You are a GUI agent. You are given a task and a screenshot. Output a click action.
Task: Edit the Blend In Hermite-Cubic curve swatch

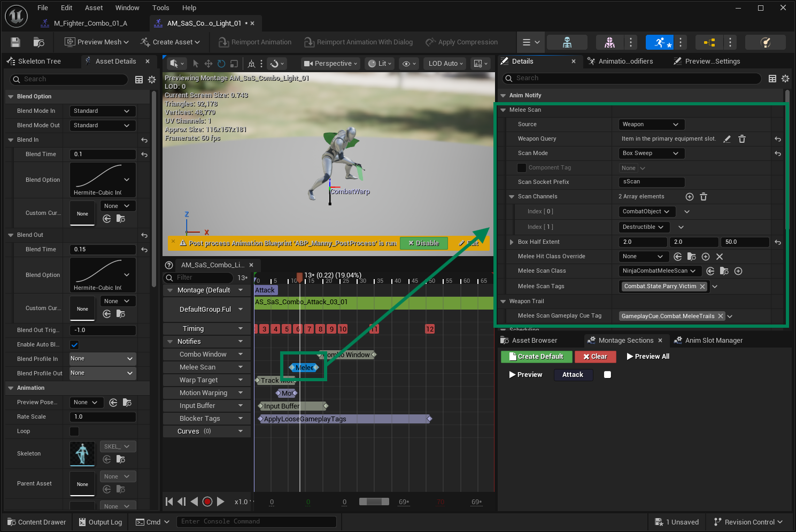pos(103,180)
